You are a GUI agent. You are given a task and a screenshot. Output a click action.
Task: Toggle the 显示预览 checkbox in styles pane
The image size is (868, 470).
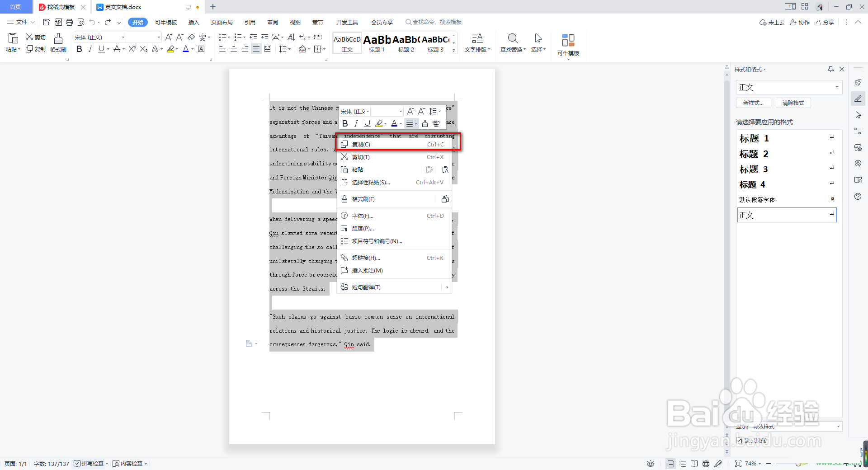(x=739, y=440)
